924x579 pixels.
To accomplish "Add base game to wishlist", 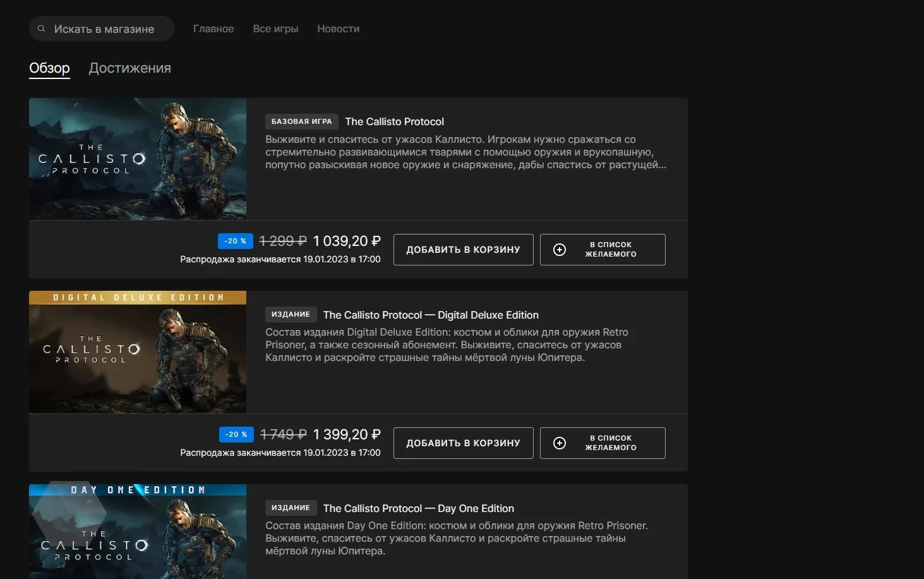I will pyautogui.click(x=603, y=250).
